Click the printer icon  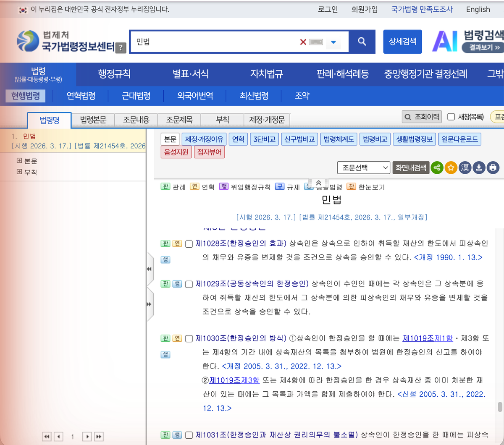[x=493, y=168]
